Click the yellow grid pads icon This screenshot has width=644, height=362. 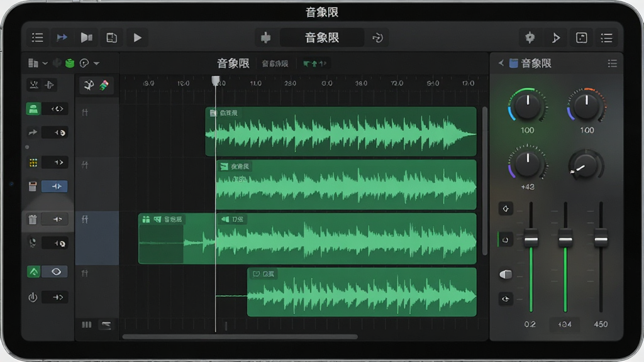click(x=33, y=163)
